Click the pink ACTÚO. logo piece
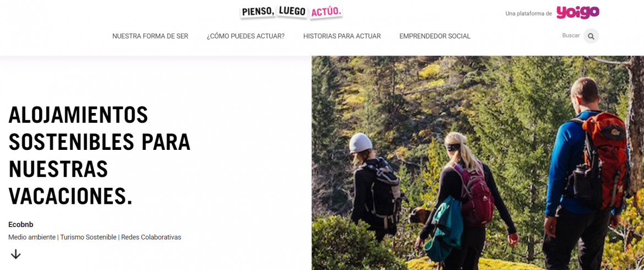644x270 pixels. (x=326, y=12)
